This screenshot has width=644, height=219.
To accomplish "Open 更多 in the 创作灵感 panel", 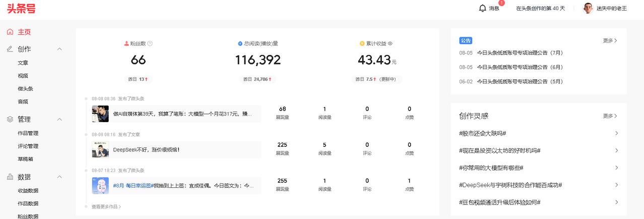I will coord(610,116).
